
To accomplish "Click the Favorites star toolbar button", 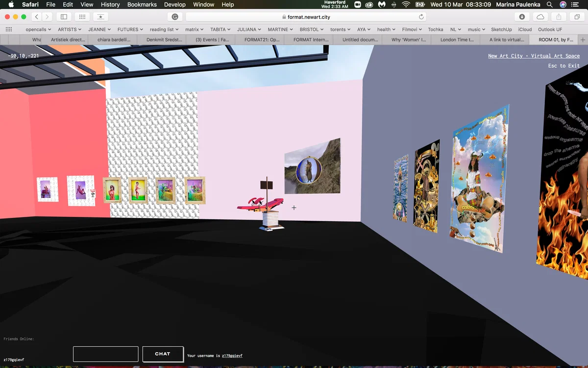I will [100, 17].
